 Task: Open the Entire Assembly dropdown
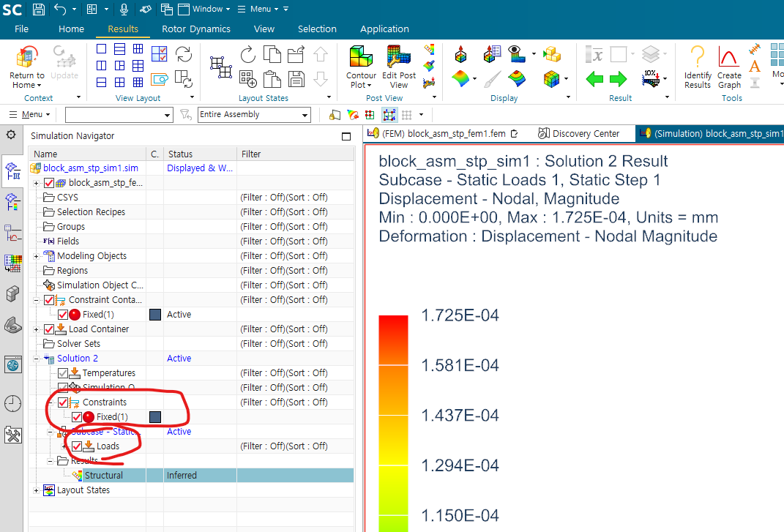tap(254, 115)
